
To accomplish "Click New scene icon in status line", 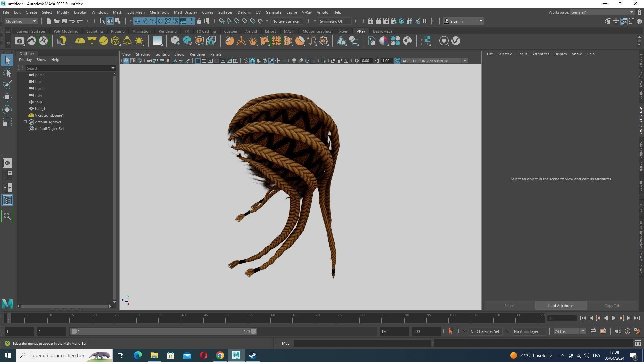I will (49, 21).
